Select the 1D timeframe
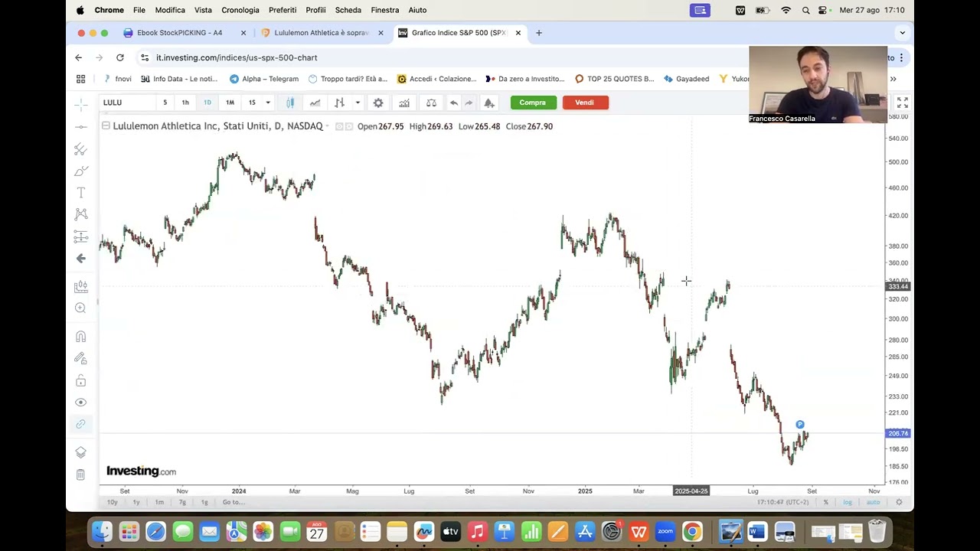Screen dimensions: 980x551 (x=207, y=103)
